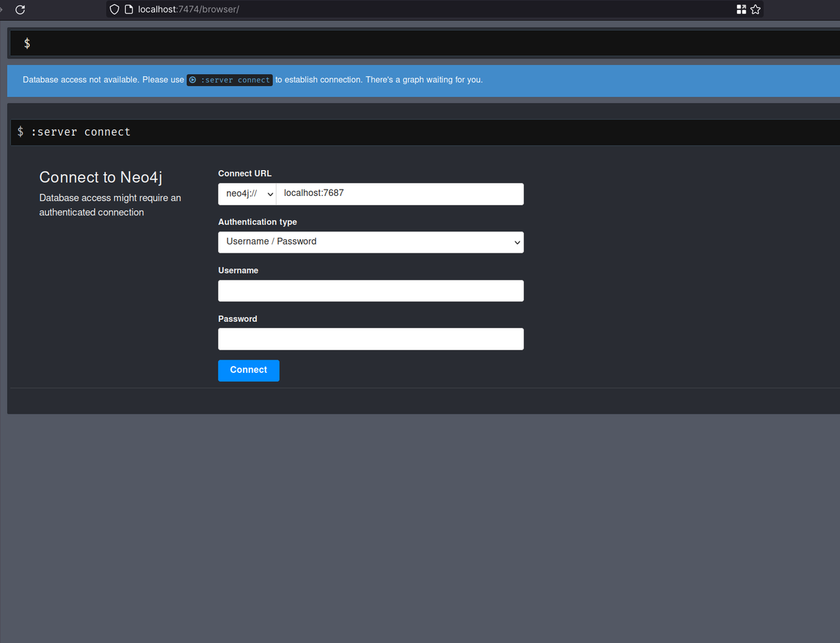
Task: Run the :server connect link in the blue banner
Action: pos(230,80)
